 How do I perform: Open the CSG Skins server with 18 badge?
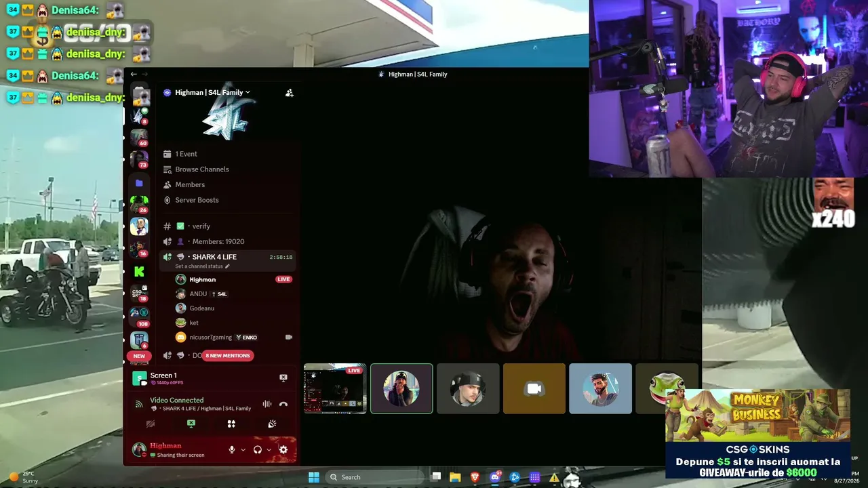[139, 293]
